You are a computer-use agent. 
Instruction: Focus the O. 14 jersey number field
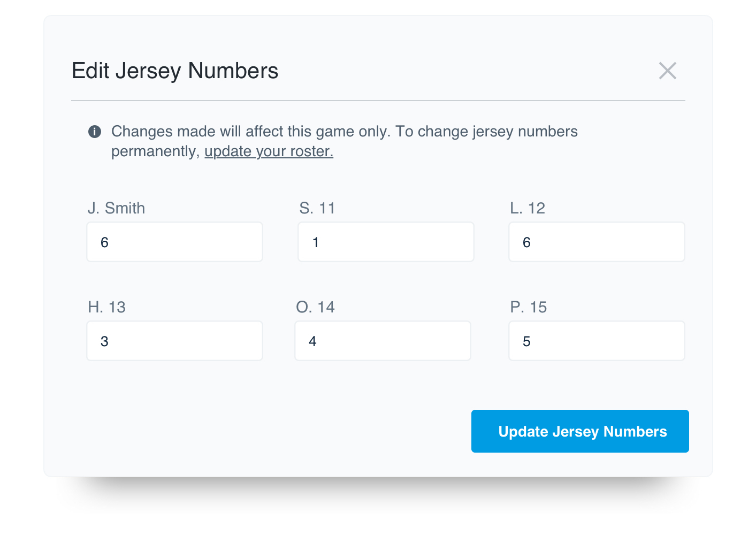(383, 341)
